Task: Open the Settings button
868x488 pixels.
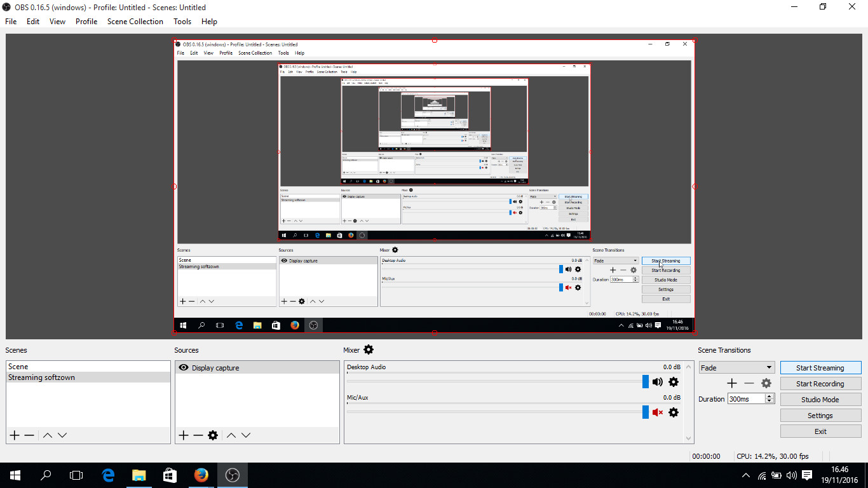Action: [820, 415]
